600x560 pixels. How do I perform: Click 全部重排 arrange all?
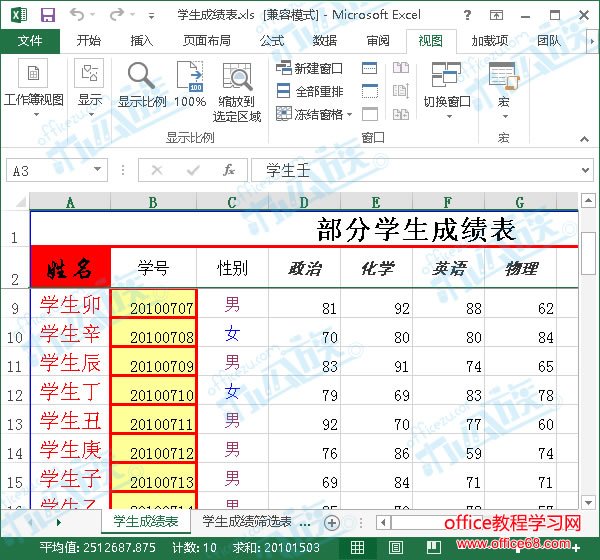pyautogui.click(x=309, y=91)
